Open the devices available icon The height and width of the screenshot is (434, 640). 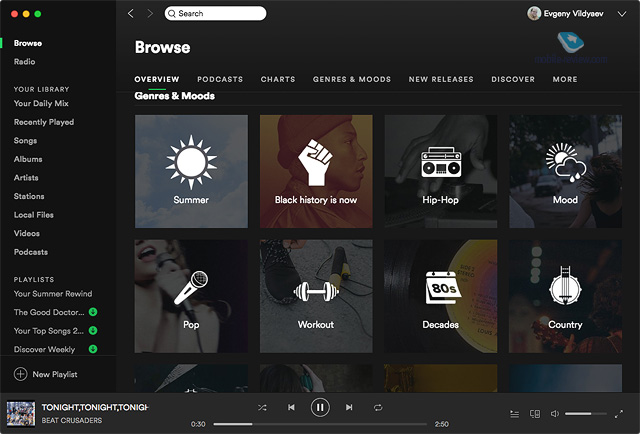[x=535, y=414]
